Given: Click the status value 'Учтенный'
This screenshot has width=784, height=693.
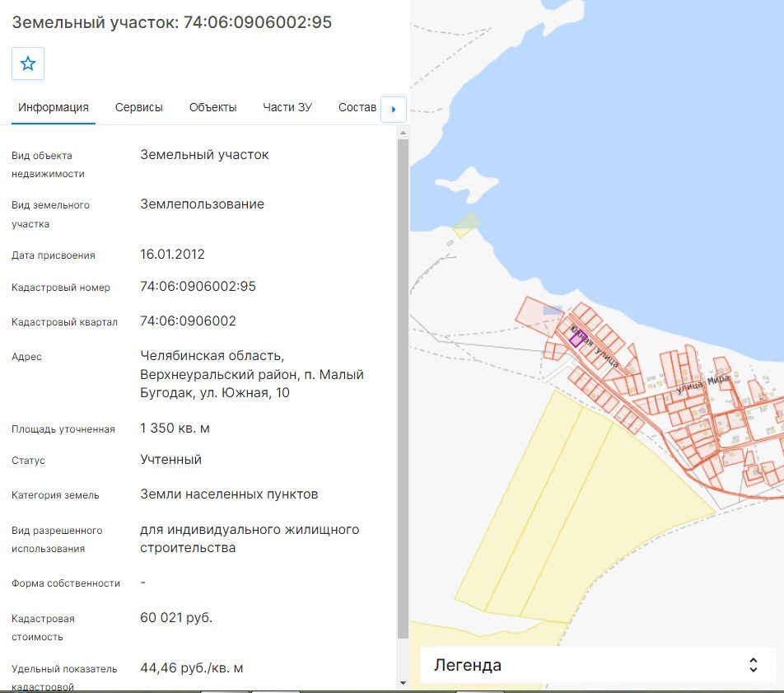Looking at the screenshot, I should point(171,460).
